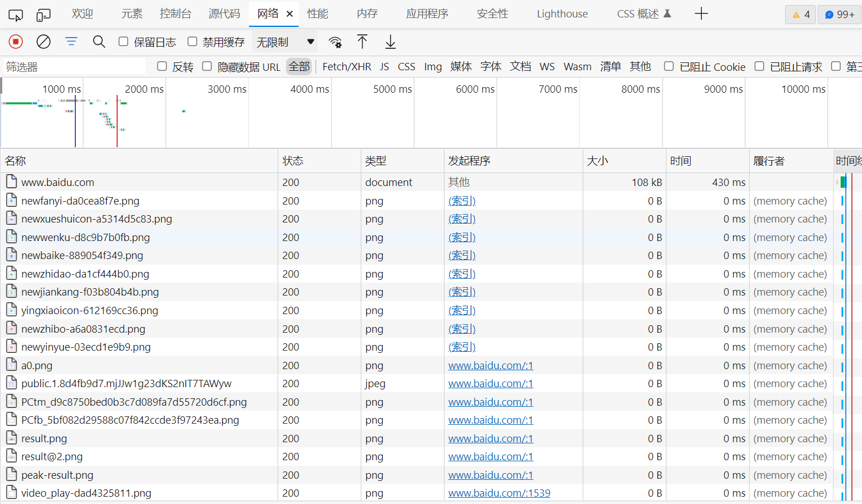Sort requests by 名称 column header
This screenshot has height=504, width=862.
pyautogui.click(x=139, y=161)
